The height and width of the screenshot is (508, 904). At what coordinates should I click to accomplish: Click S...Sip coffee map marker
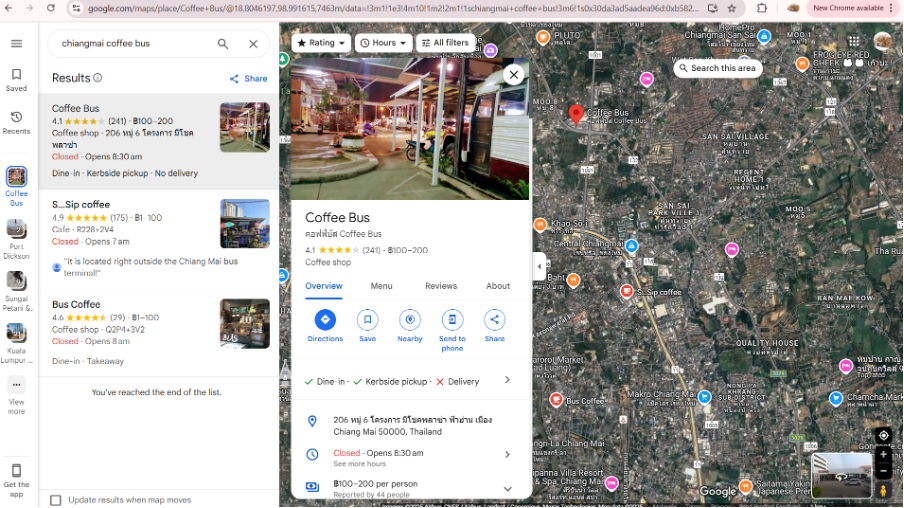(627, 291)
